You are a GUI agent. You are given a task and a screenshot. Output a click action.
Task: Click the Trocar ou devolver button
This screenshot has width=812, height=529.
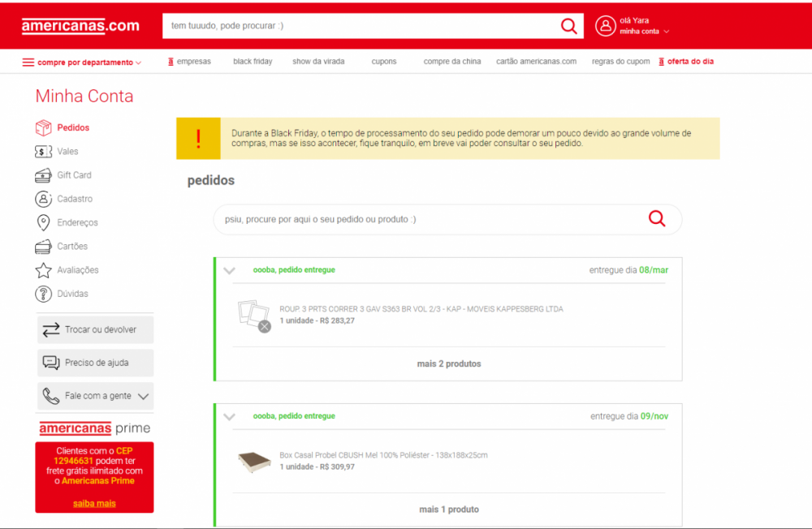click(x=95, y=329)
